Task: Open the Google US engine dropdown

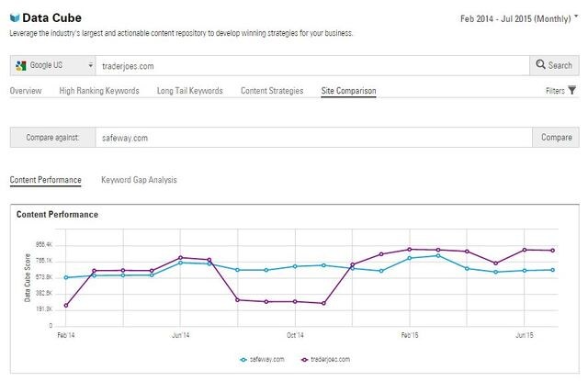Action: pos(90,66)
